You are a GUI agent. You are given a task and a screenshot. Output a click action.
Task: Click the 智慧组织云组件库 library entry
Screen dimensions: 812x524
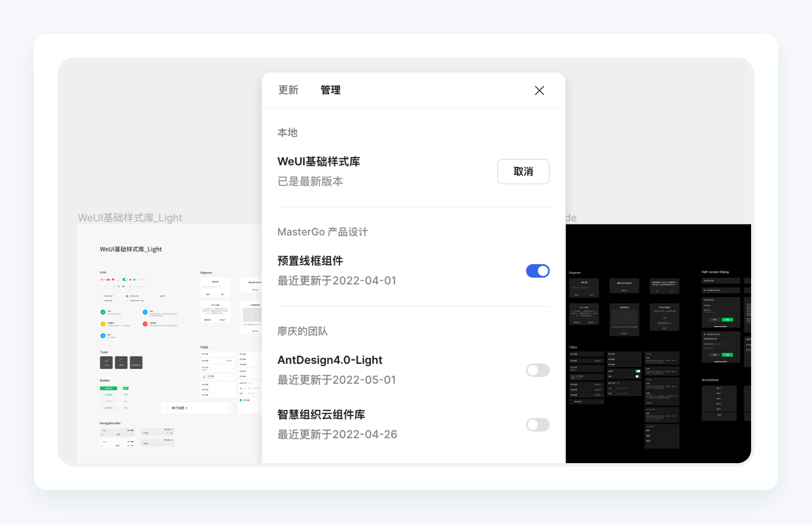point(321,415)
